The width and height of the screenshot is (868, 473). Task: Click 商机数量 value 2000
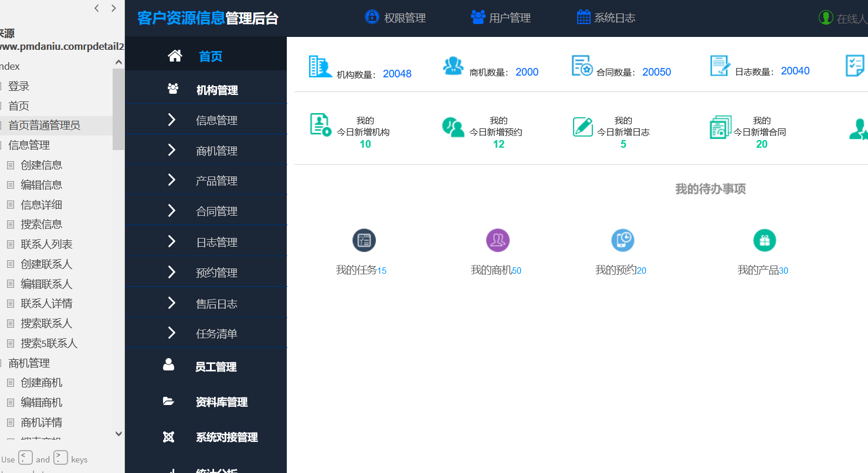[527, 72]
